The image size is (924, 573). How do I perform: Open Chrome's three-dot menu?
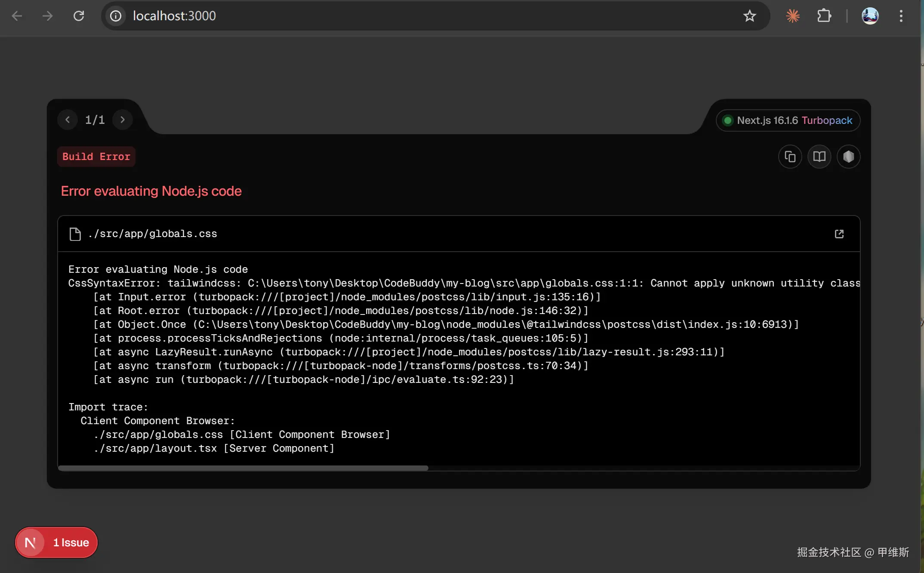901,16
